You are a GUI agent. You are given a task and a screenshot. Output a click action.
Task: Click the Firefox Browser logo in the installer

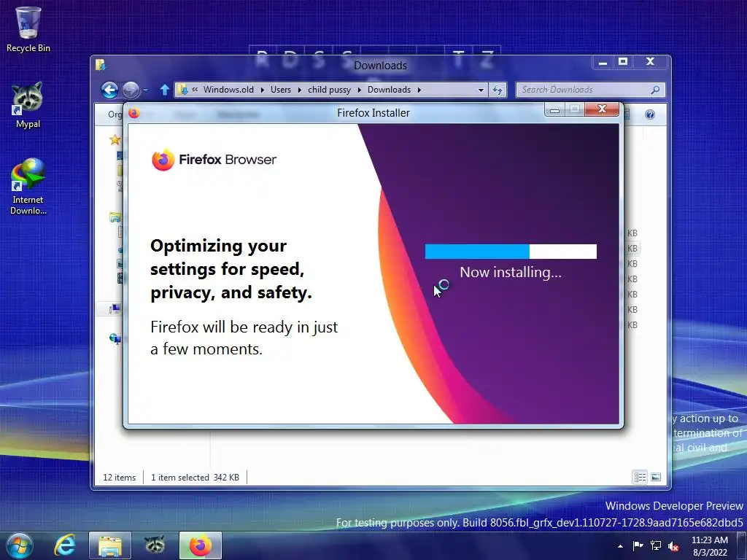(214, 160)
